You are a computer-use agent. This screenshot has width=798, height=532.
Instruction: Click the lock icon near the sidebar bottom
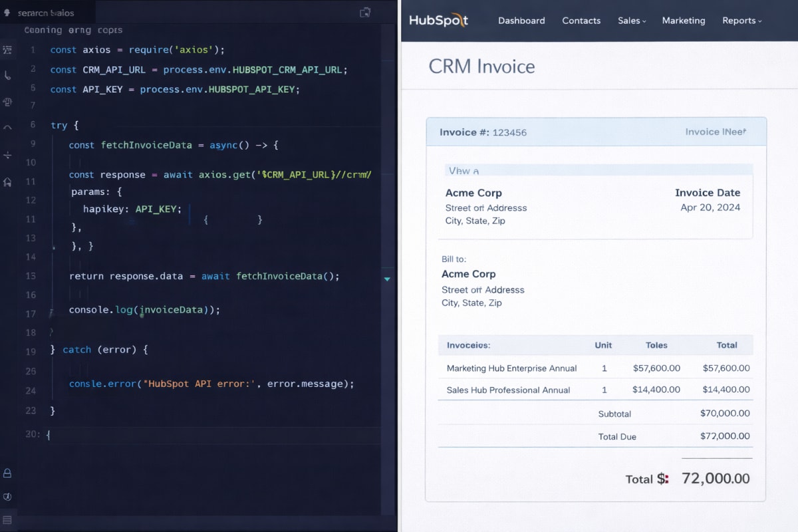7,473
